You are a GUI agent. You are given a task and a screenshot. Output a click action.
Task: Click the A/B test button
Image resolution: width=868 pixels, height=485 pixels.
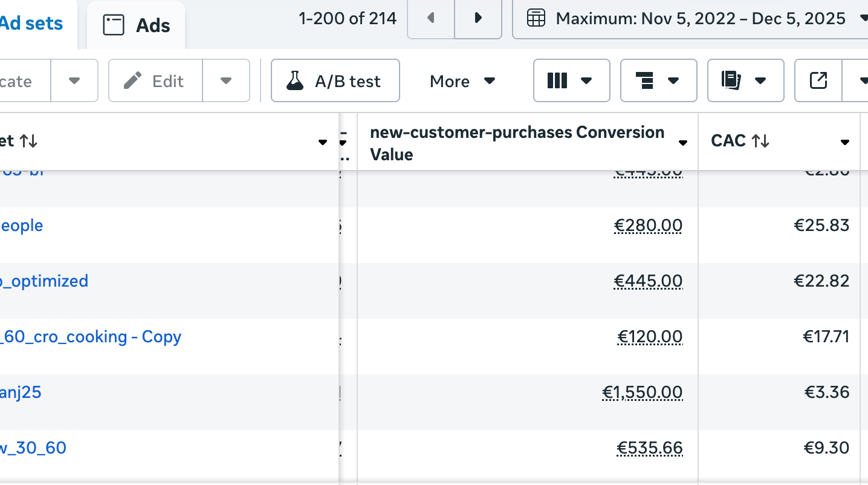pos(335,81)
